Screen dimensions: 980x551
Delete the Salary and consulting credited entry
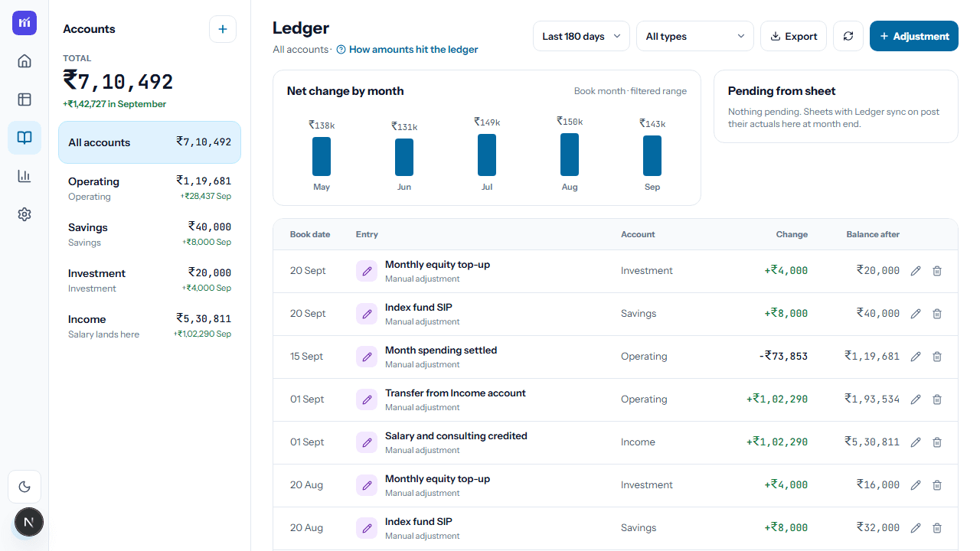[937, 442]
